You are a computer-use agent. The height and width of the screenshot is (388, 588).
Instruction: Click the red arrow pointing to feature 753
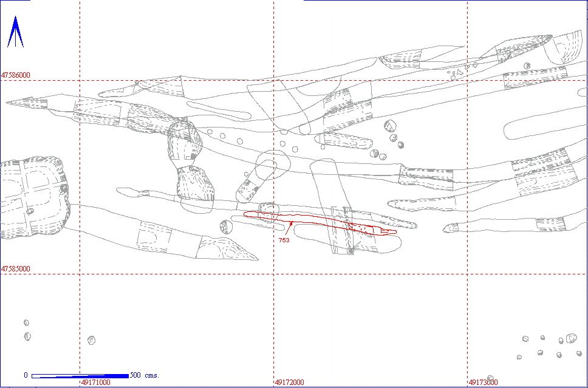click(290, 228)
